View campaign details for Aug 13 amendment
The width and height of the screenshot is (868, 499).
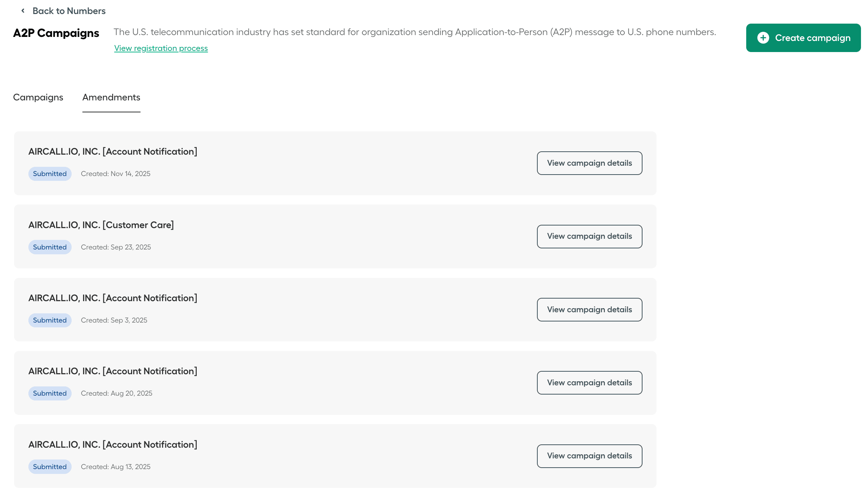coord(589,456)
